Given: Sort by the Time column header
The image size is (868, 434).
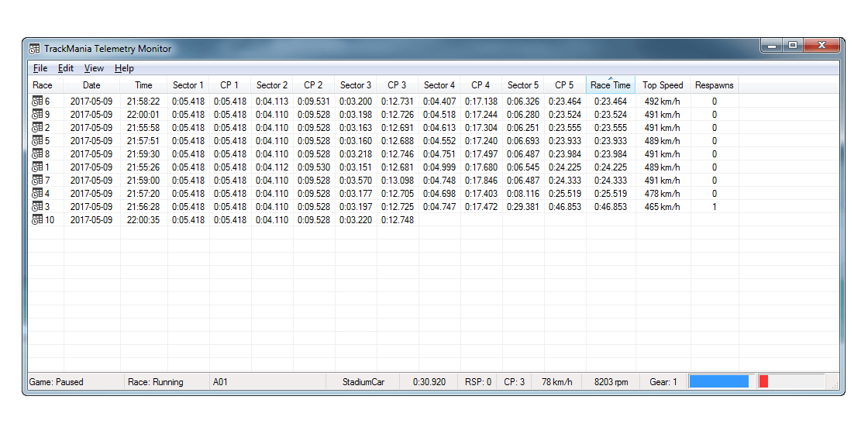Looking at the screenshot, I should [x=143, y=85].
